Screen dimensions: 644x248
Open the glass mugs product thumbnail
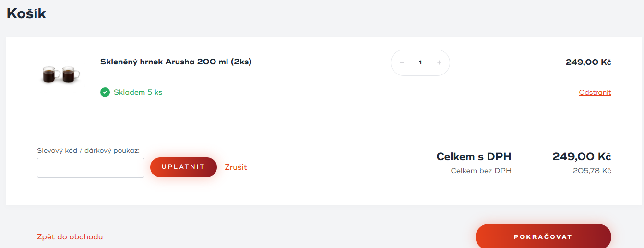pyautogui.click(x=61, y=74)
